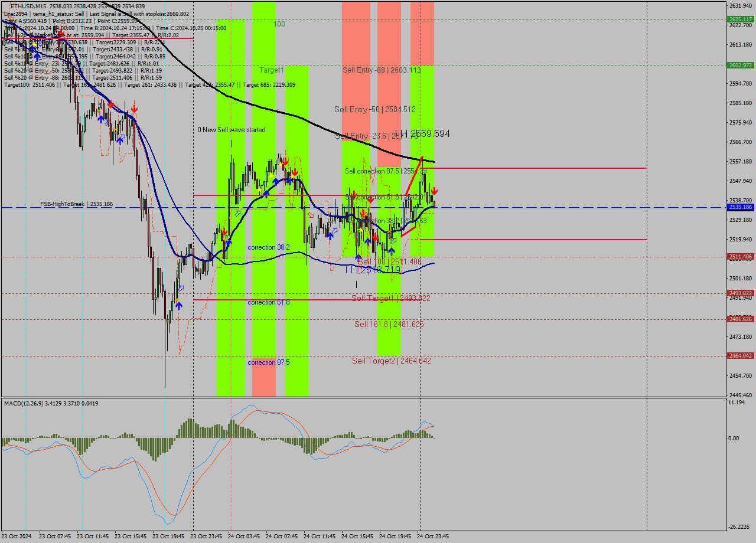Click the '23 Oct 15:45' time axis label
The image size is (756, 543).
pyautogui.click(x=131, y=537)
